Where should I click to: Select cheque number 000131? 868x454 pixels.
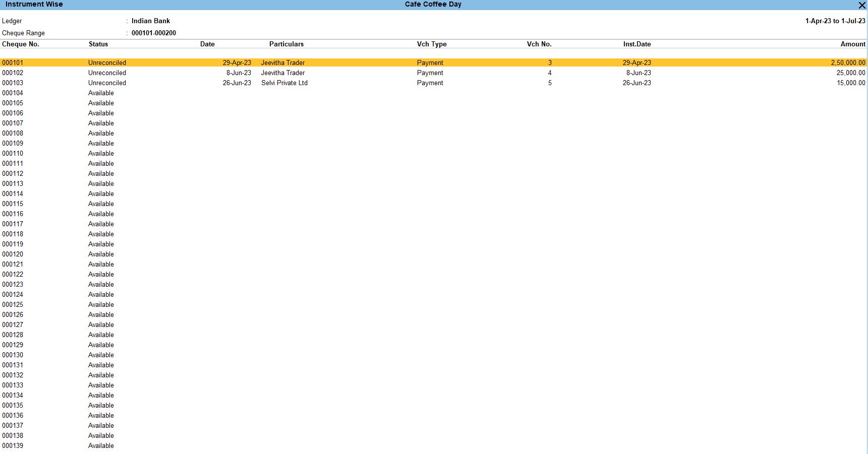(x=13, y=365)
